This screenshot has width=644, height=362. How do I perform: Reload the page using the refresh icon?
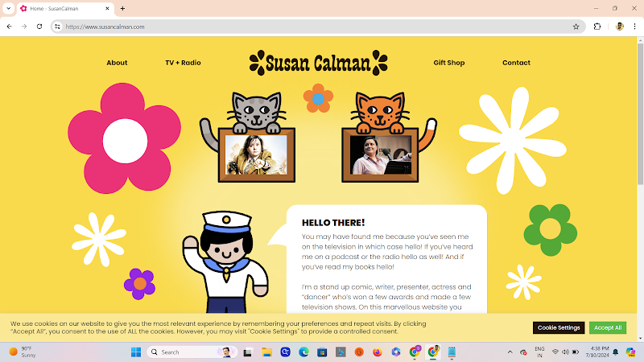pyautogui.click(x=39, y=27)
